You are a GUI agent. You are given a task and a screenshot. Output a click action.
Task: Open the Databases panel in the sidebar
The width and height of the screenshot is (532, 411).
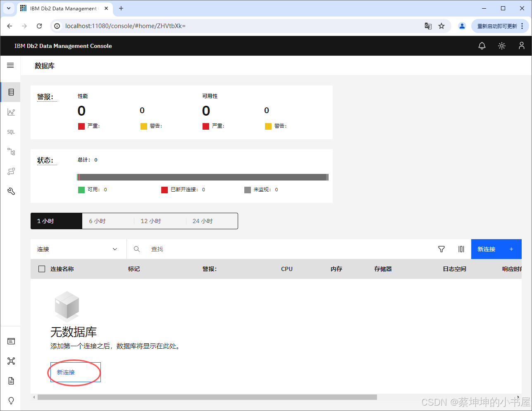10,92
